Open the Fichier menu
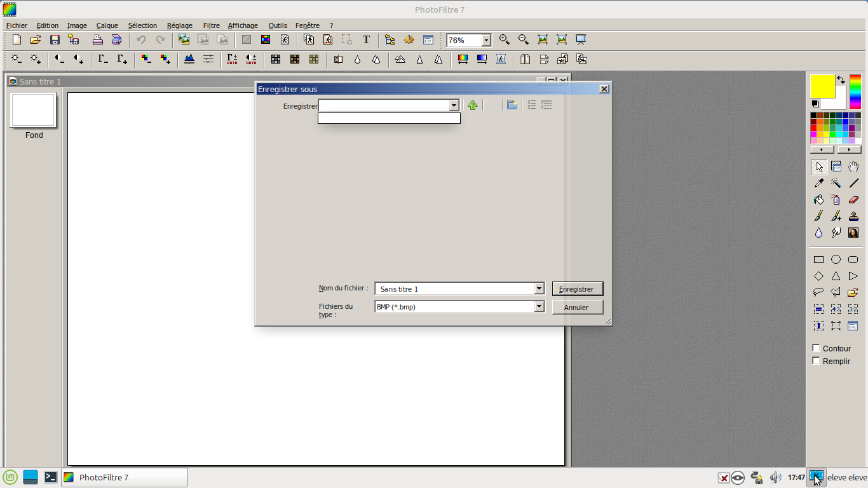The image size is (868, 488). click(x=17, y=25)
